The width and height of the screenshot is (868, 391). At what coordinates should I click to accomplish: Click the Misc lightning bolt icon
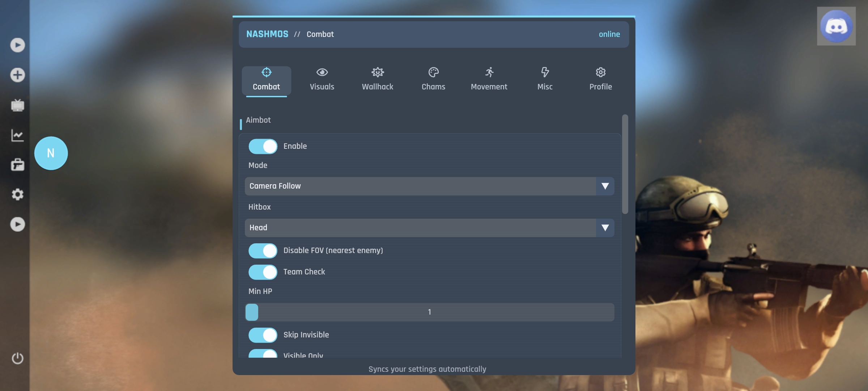pyautogui.click(x=545, y=72)
